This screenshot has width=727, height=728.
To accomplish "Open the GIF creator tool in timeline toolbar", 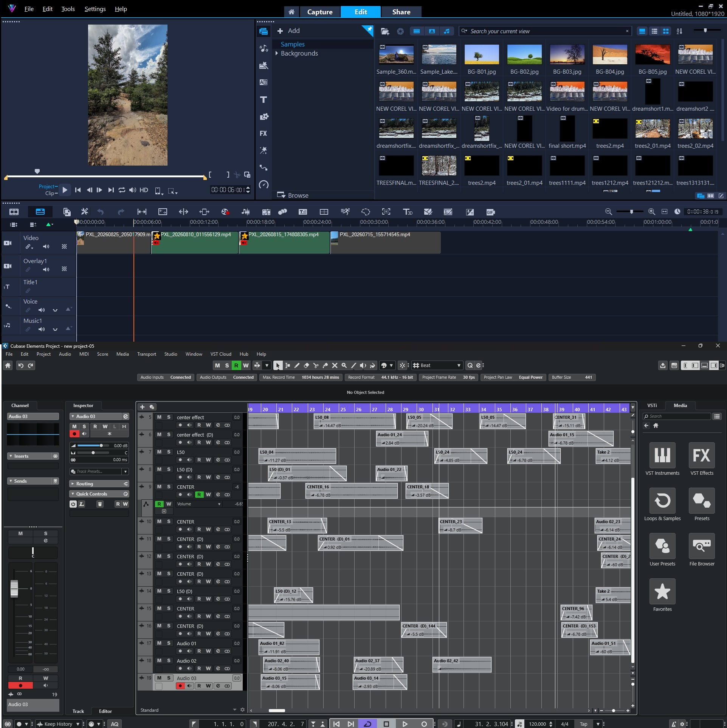I will point(490,212).
